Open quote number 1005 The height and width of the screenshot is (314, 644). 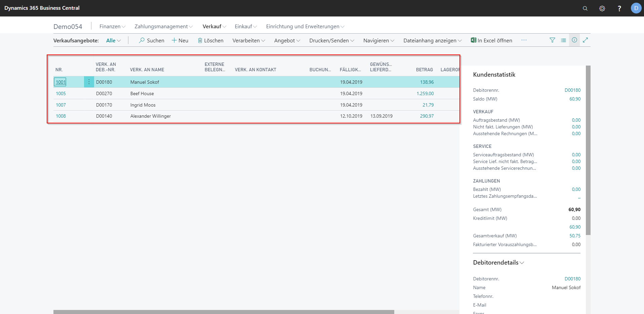[x=61, y=93]
